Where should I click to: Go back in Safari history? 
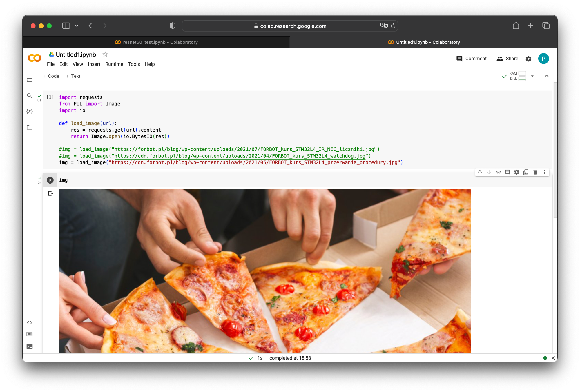click(x=90, y=26)
